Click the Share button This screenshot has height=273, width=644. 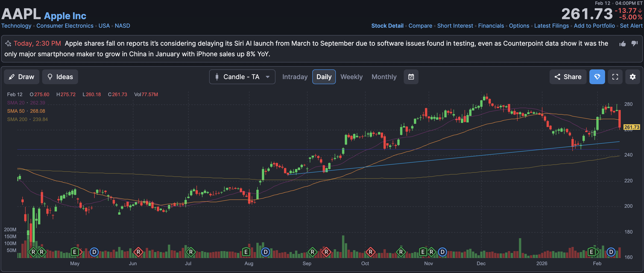[x=568, y=77]
